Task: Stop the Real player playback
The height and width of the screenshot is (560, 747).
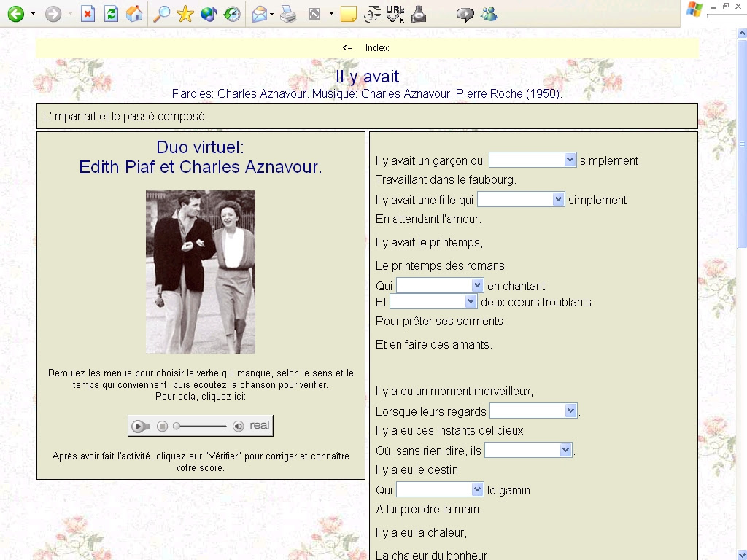Action: 162,426
